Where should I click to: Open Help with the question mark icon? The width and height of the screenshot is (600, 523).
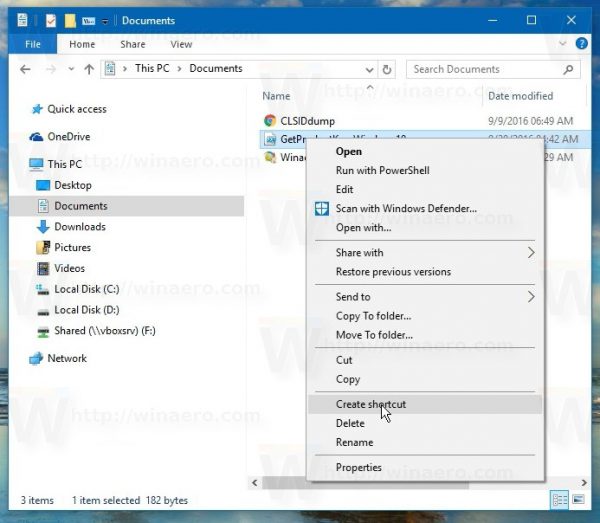(x=581, y=43)
